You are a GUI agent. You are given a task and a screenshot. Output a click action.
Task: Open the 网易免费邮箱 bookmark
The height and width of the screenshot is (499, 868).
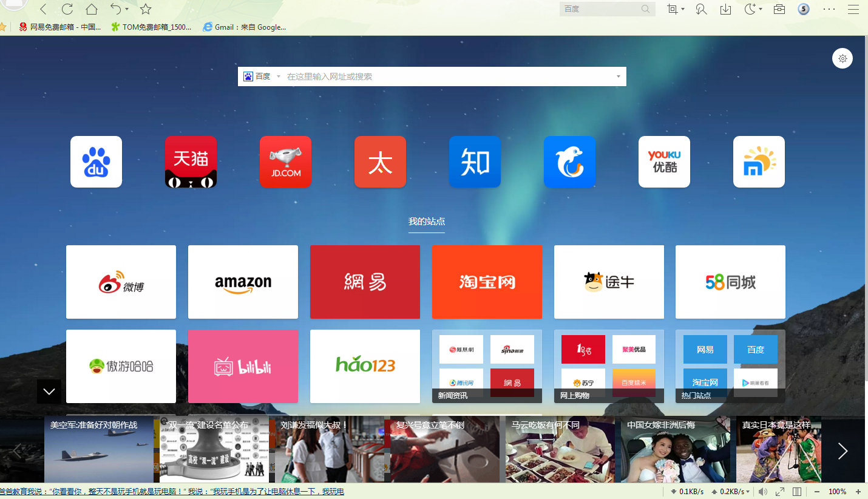[x=60, y=27]
